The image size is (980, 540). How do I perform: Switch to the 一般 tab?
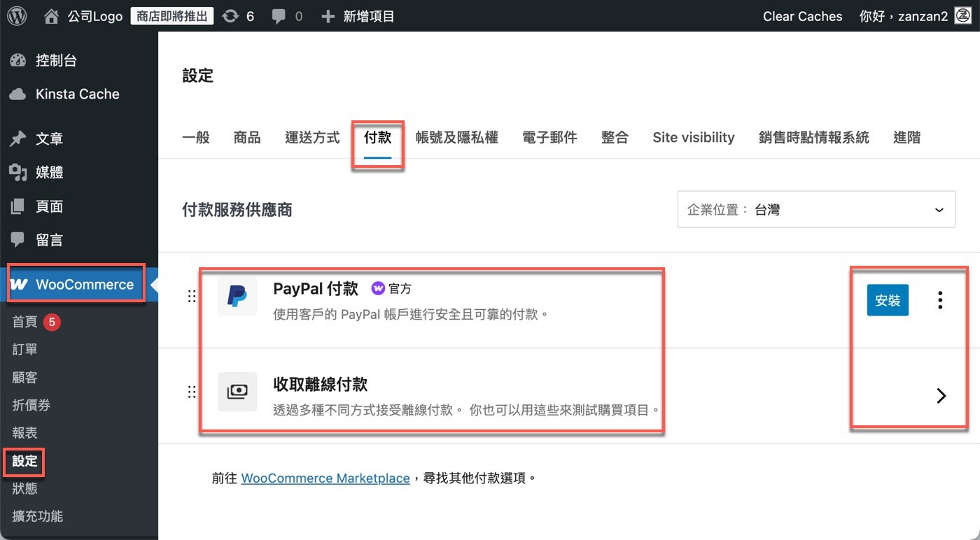[x=196, y=138]
